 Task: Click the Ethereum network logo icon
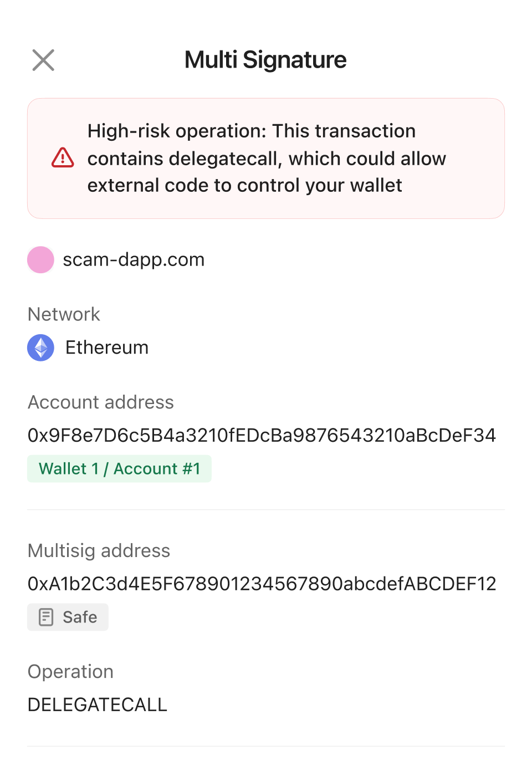(40, 348)
